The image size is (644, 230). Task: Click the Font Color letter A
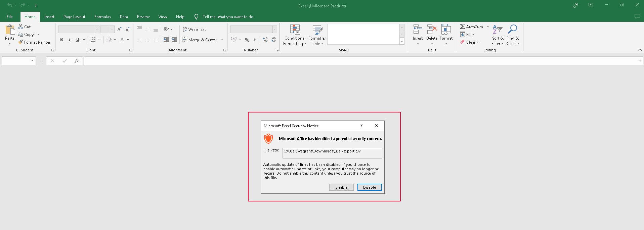click(x=122, y=40)
